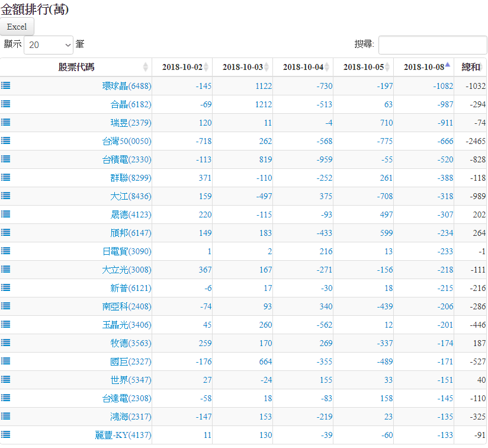488x448 pixels.
Task: Click the list icon in the 國巨(2327) row
Action: [5, 361]
